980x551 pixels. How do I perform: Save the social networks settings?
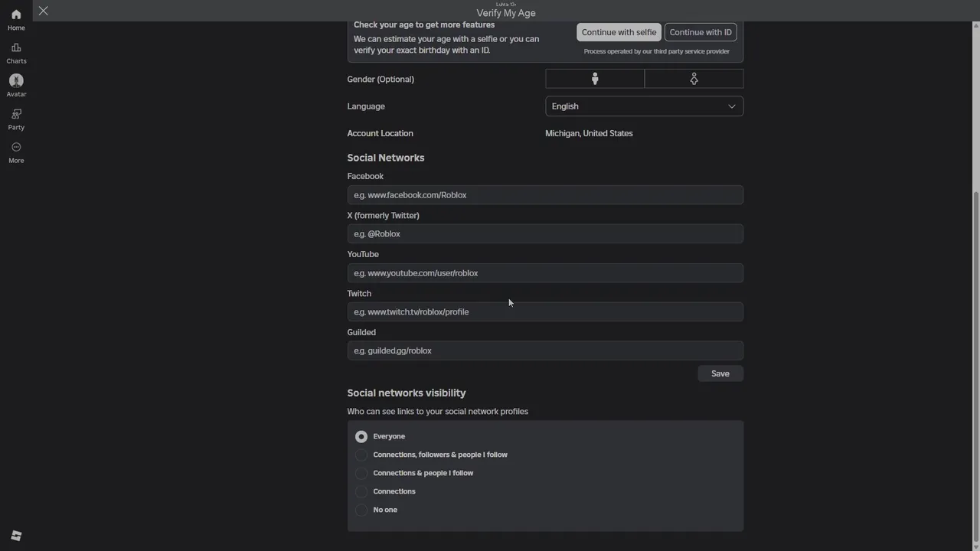[x=720, y=373]
